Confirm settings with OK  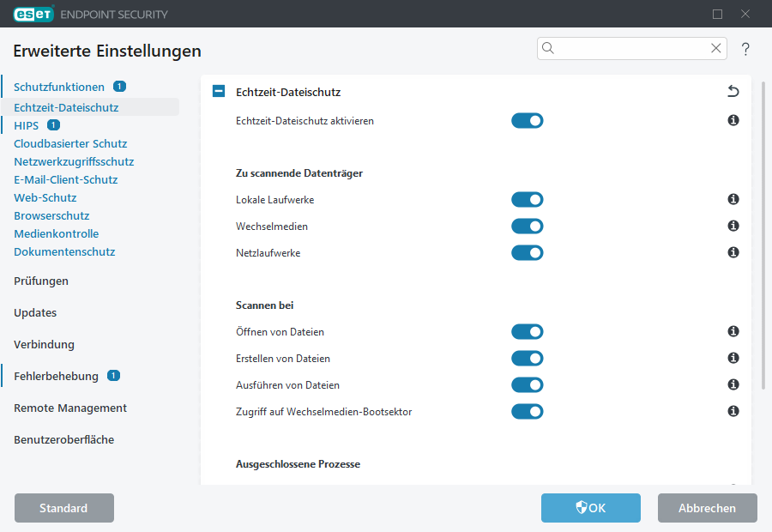pos(590,508)
